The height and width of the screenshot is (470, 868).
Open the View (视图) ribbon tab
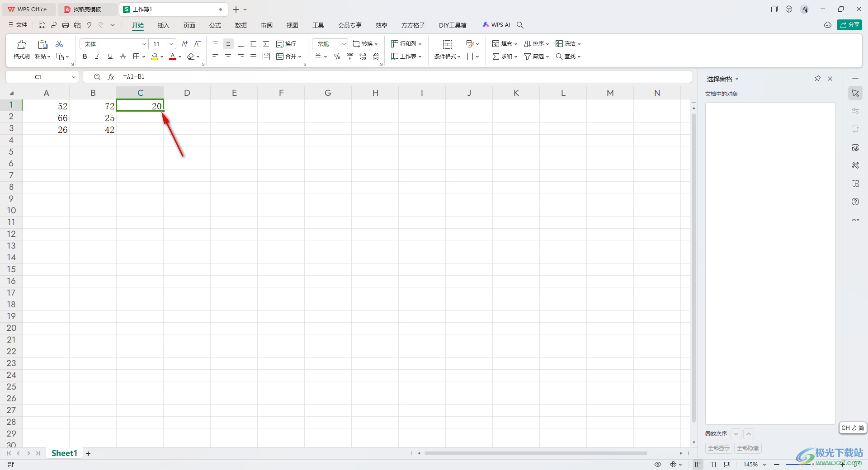[292, 25]
